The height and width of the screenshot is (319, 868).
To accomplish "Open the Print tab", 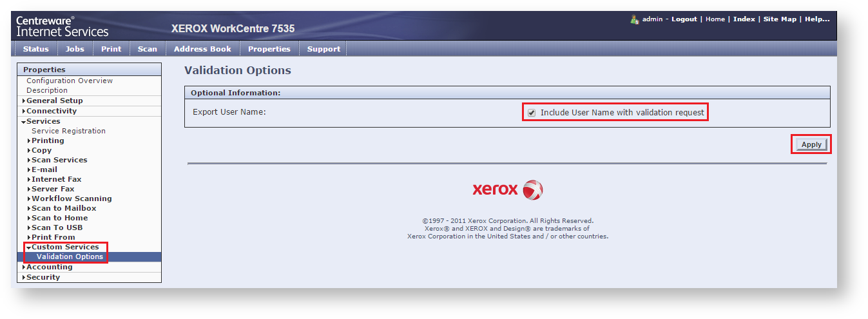I will (x=111, y=49).
